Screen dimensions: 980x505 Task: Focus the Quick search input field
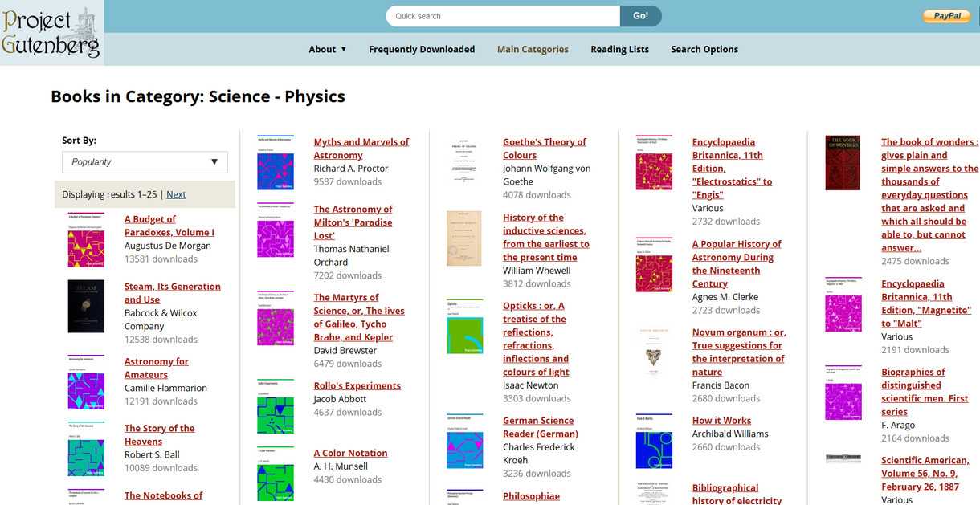pos(503,16)
